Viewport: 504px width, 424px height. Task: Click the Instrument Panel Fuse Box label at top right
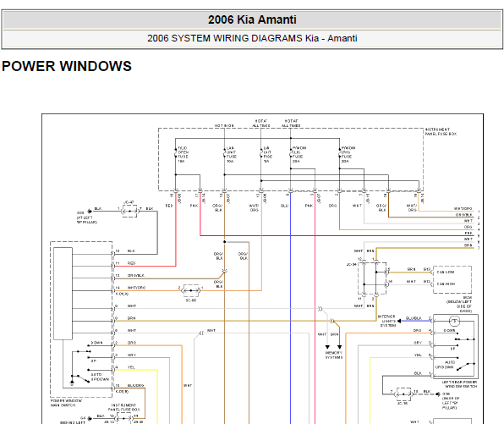point(441,131)
